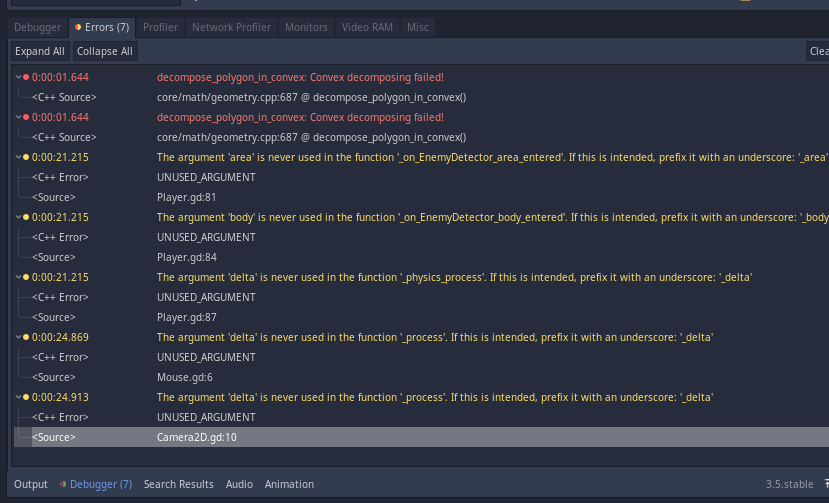Open the Monitors tab
829x503 pixels.
[x=306, y=27]
